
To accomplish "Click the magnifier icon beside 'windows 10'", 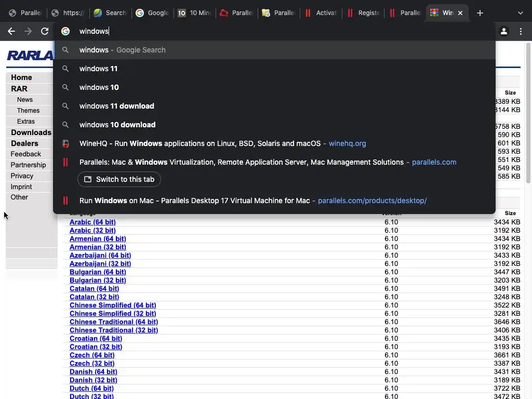I will click(65, 87).
